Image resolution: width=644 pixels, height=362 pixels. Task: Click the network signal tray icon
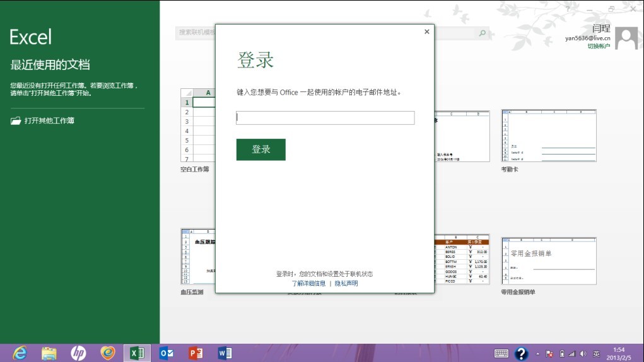click(x=571, y=354)
